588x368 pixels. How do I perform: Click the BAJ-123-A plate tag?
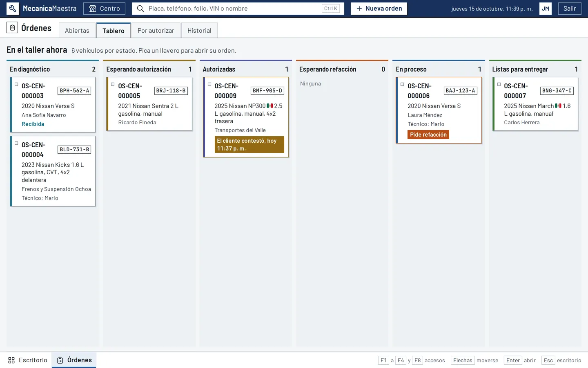[460, 91]
